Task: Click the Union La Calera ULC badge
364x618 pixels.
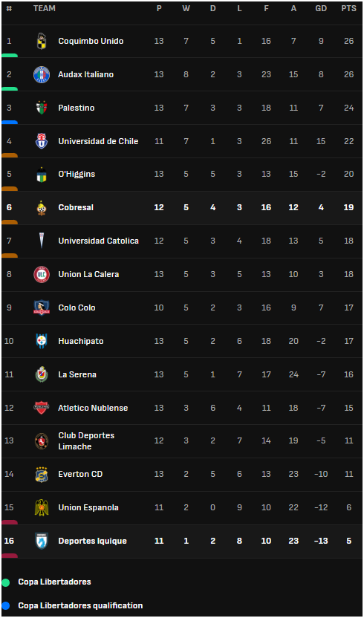Action: click(x=42, y=274)
